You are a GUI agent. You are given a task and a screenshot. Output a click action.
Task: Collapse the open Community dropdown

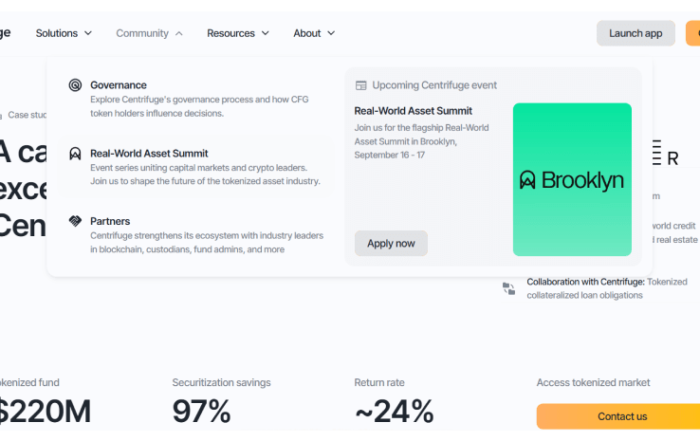[149, 33]
